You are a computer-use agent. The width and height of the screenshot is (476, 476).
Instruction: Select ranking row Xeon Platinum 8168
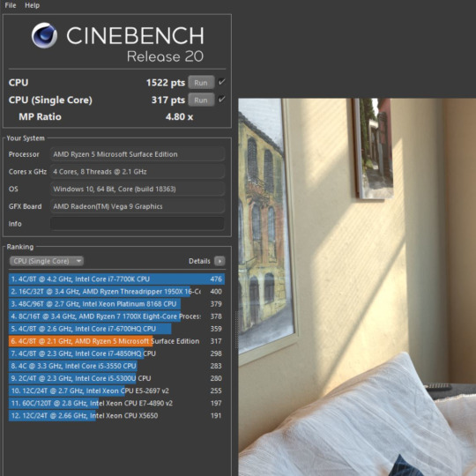point(117,304)
